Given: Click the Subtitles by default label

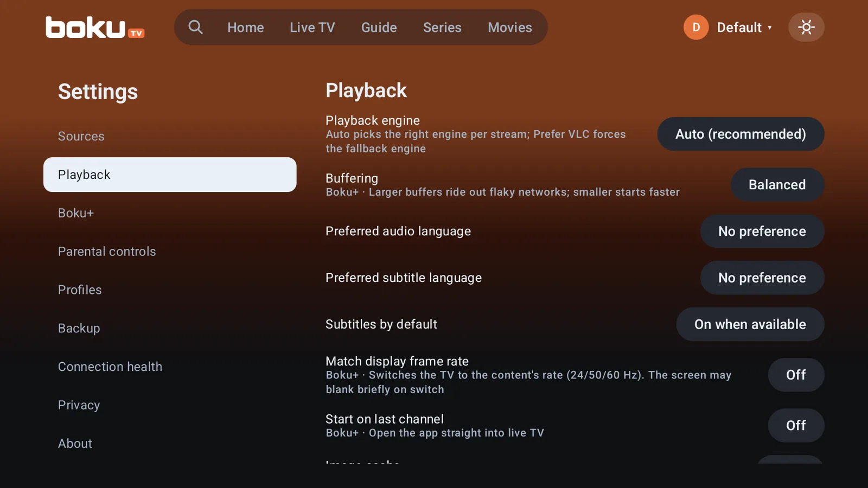Looking at the screenshot, I should point(381,324).
